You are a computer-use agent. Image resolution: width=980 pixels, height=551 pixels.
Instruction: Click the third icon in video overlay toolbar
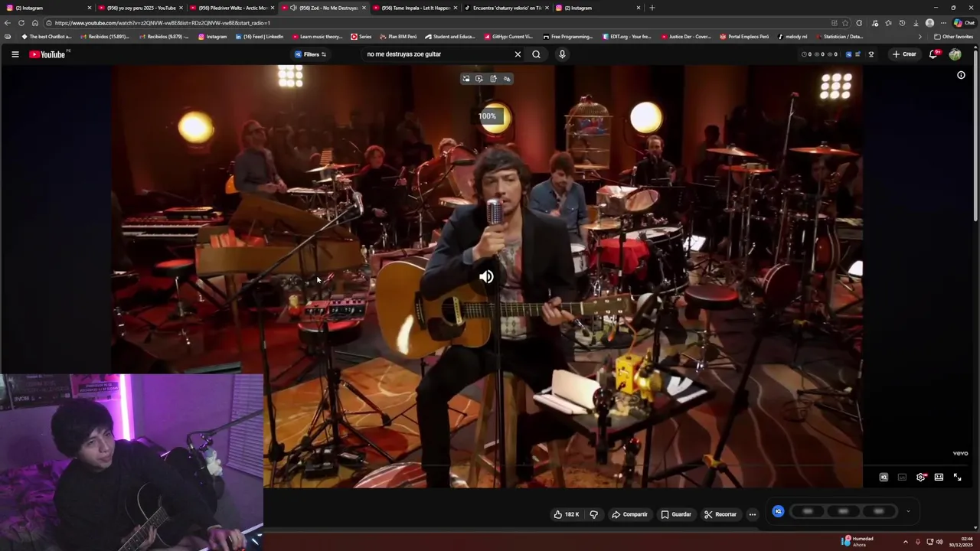tap(493, 79)
